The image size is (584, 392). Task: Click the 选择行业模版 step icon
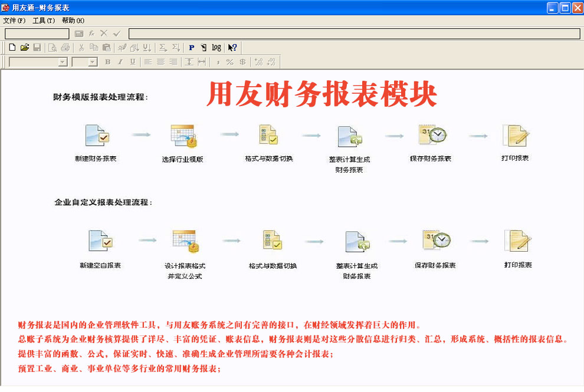(183, 136)
